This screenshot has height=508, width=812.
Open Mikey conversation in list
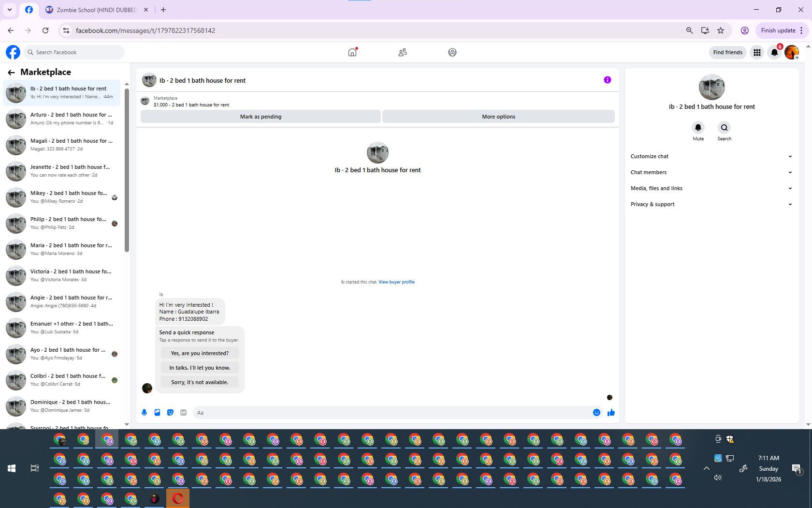click(62, 197)
